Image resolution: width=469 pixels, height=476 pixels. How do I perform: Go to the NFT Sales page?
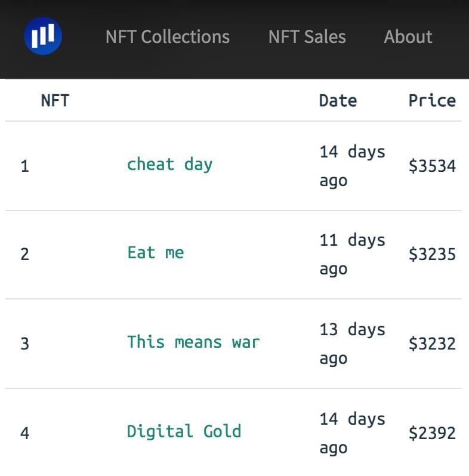point(307,37)
